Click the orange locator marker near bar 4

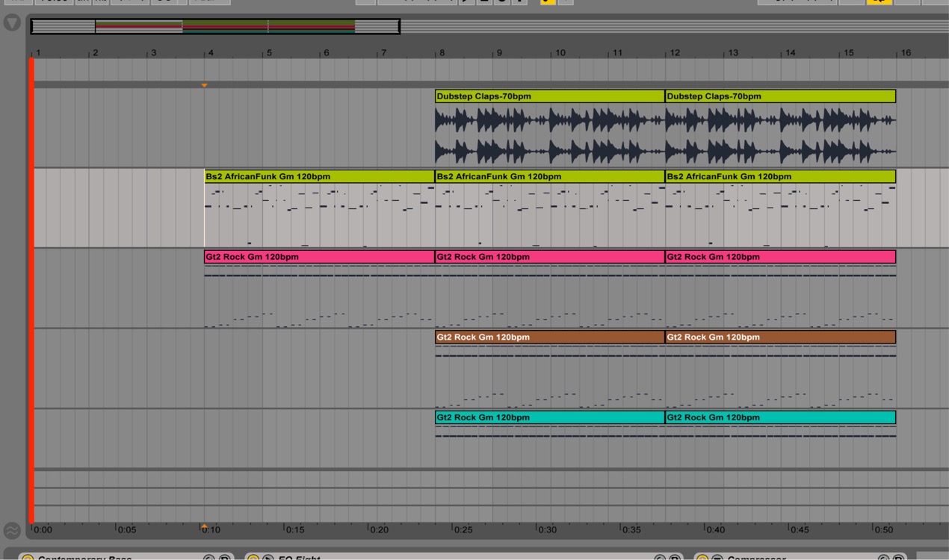[x=204, y=85]
